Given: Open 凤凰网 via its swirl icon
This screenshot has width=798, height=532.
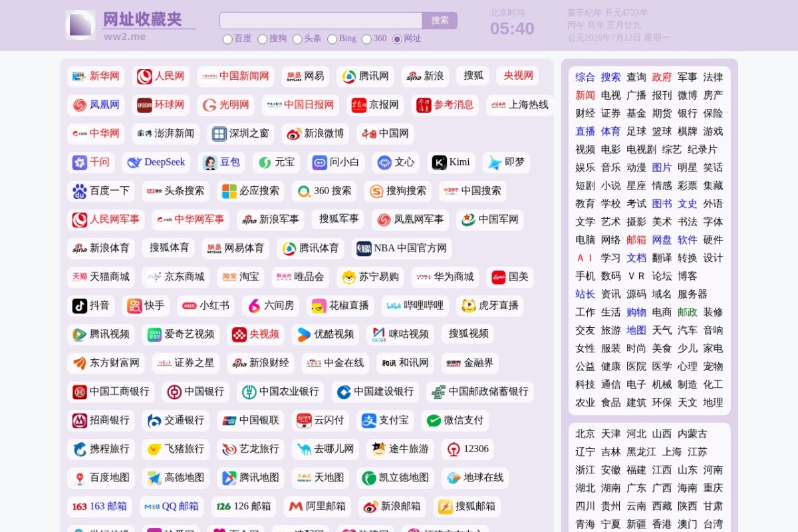Looking at the screenshot, I should [80, 105].
